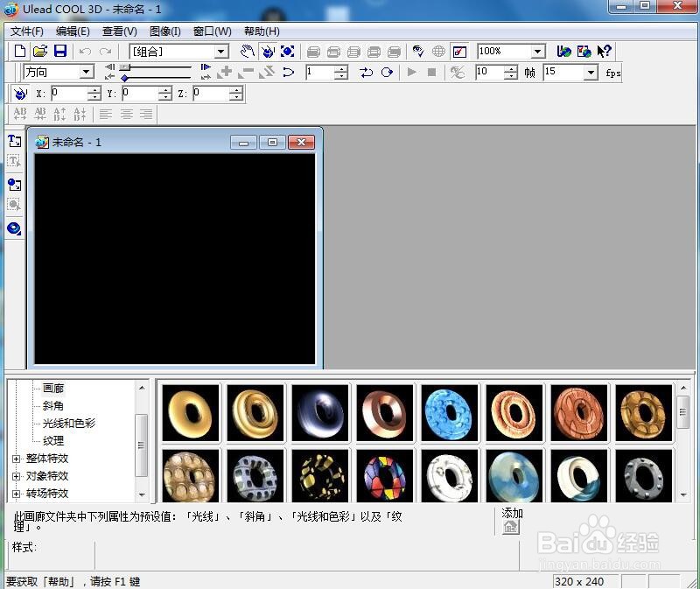Stop the animation playback
700x589 pixels.
coord(431,73)
